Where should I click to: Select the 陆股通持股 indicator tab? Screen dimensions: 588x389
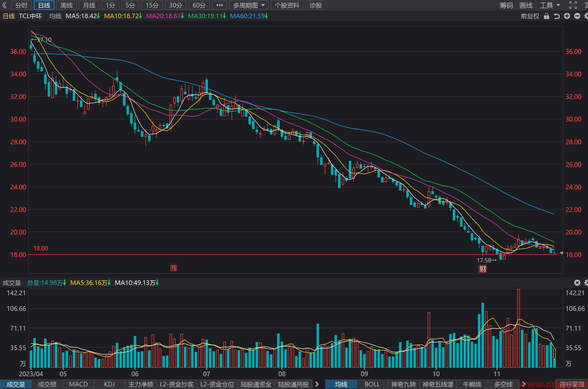click(x=293, y=384)
